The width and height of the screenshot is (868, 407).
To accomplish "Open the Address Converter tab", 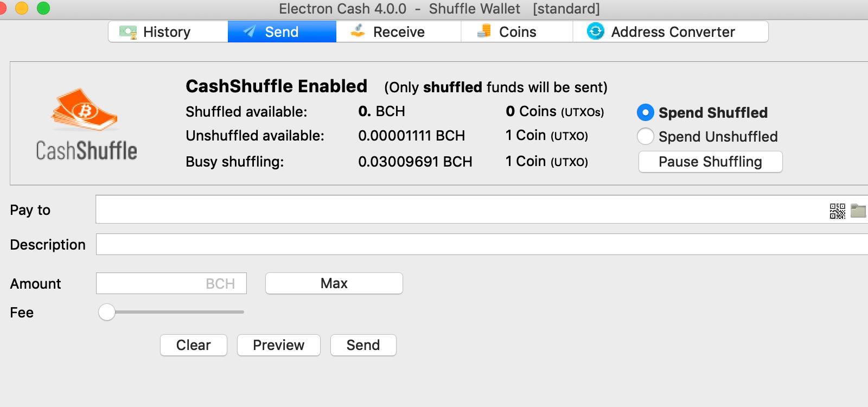I will click(673, 31).
